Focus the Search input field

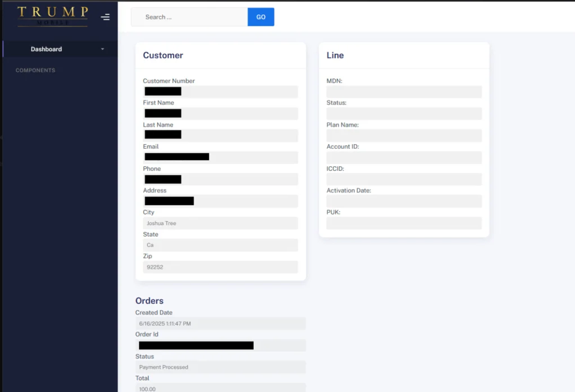tap(189, 17)
